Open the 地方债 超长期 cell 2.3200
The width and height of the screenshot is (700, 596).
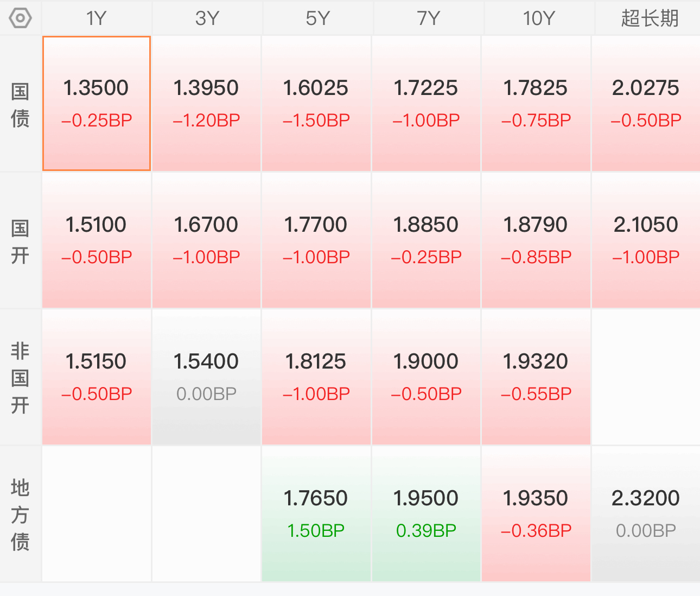click(646, 514)
